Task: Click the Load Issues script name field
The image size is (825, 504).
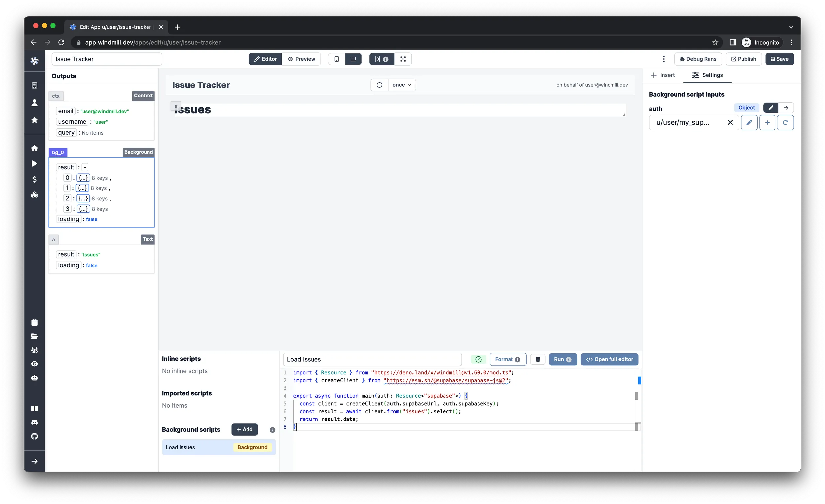Action: coord(372,359)
